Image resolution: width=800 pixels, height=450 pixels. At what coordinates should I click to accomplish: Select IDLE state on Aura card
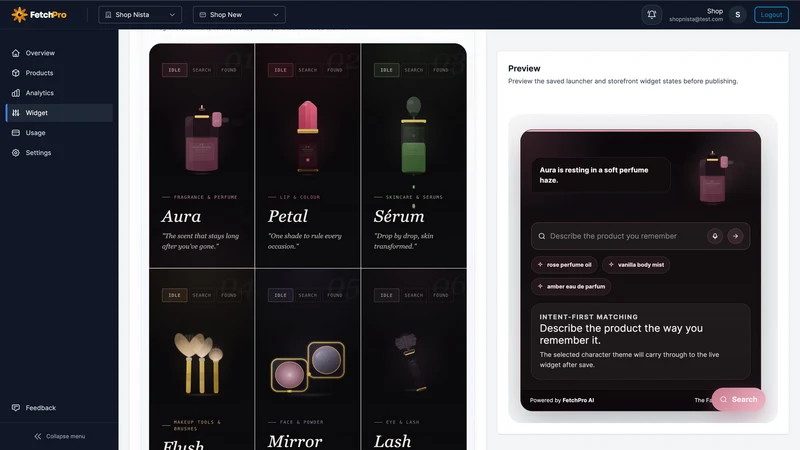(174, 70)
